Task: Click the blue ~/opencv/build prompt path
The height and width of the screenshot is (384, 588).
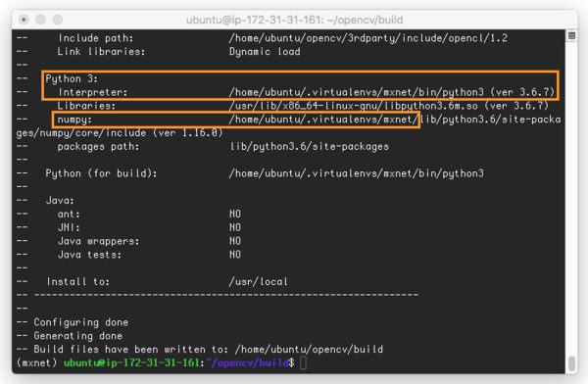Action: click(248, 362)
